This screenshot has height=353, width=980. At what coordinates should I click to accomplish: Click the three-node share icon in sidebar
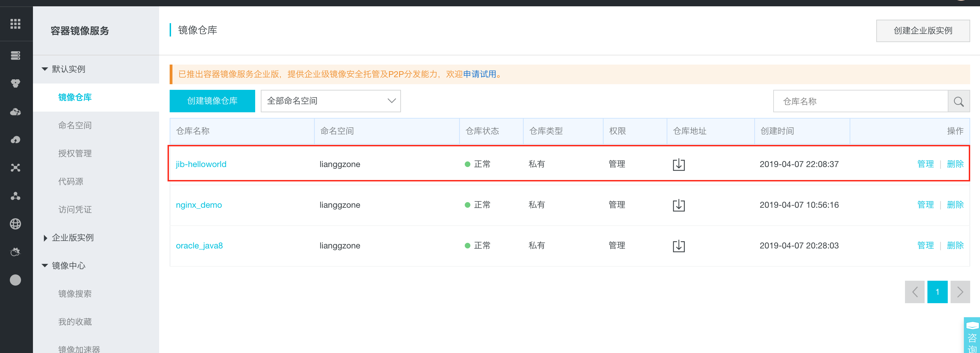pos(15,196)
